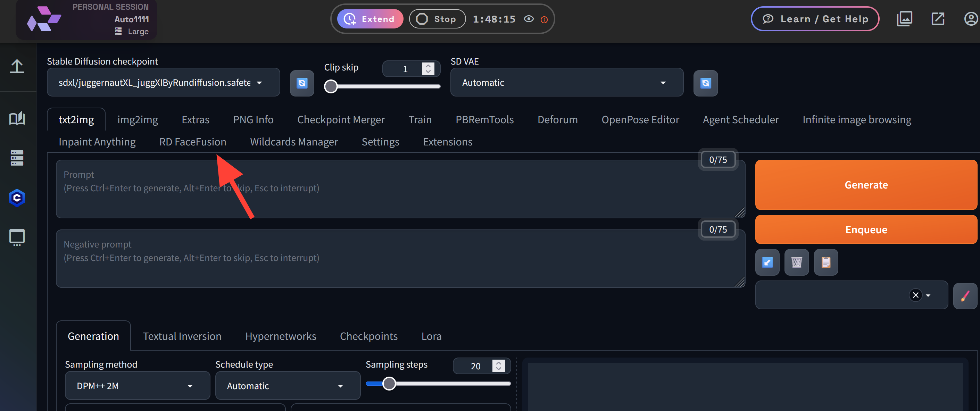Click the blue arrow read-generation-parameters button
The width and height of the screenshot is (980, 411).
(x=767, y=262)
